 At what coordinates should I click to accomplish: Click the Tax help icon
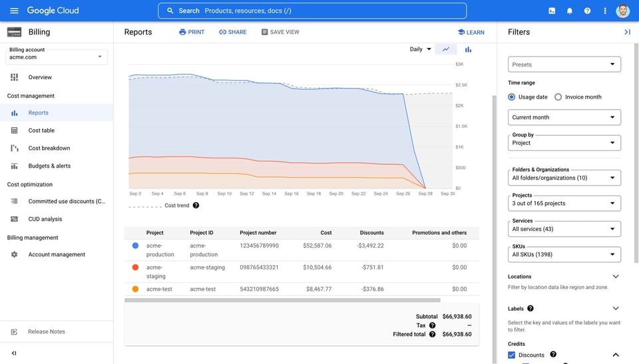click(433, 325)
